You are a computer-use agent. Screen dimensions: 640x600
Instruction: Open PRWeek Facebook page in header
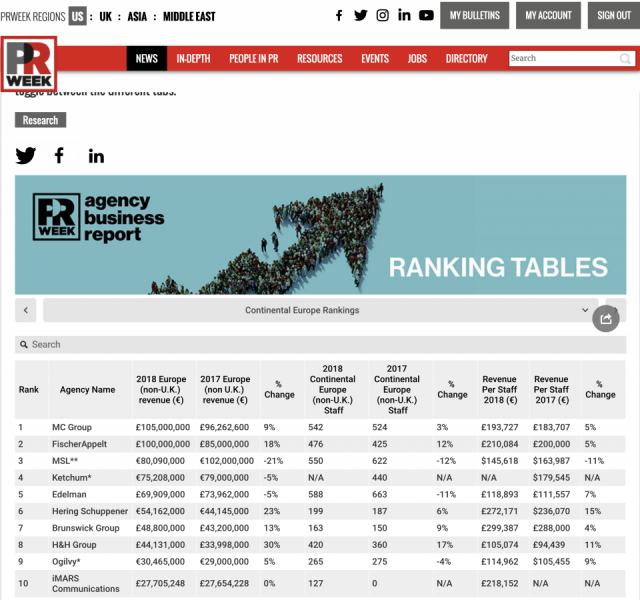tap(339, 16)
